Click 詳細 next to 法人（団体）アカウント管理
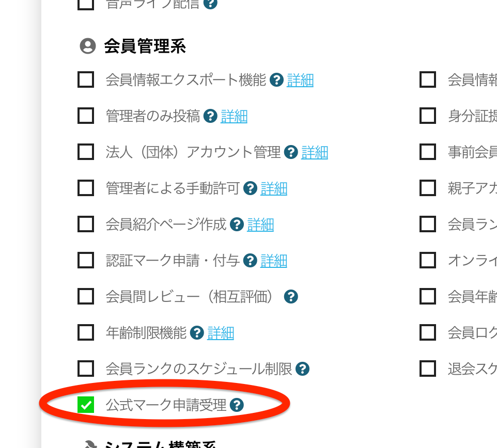The width and height of the screenshot is (497, 448). [315, 152]
